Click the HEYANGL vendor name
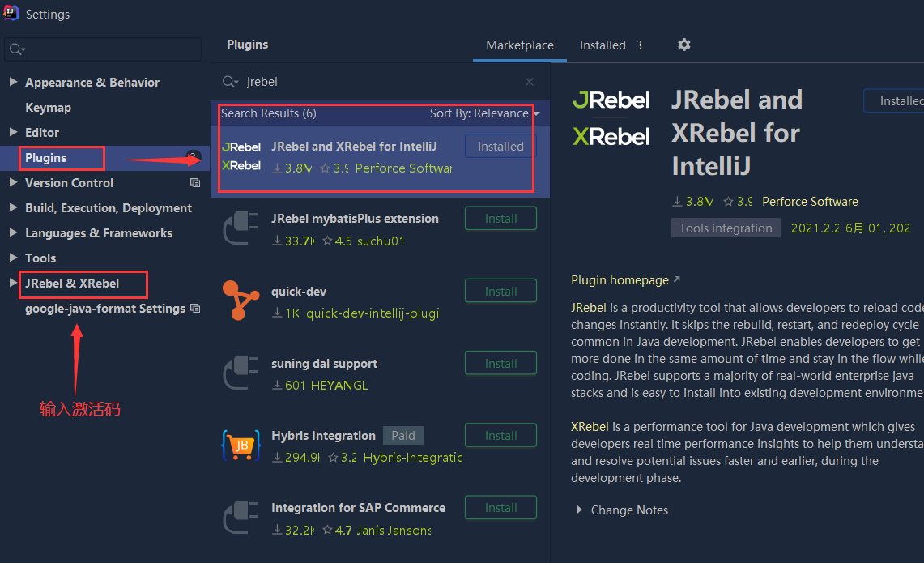The image size is (924, 563). [339, 386]
